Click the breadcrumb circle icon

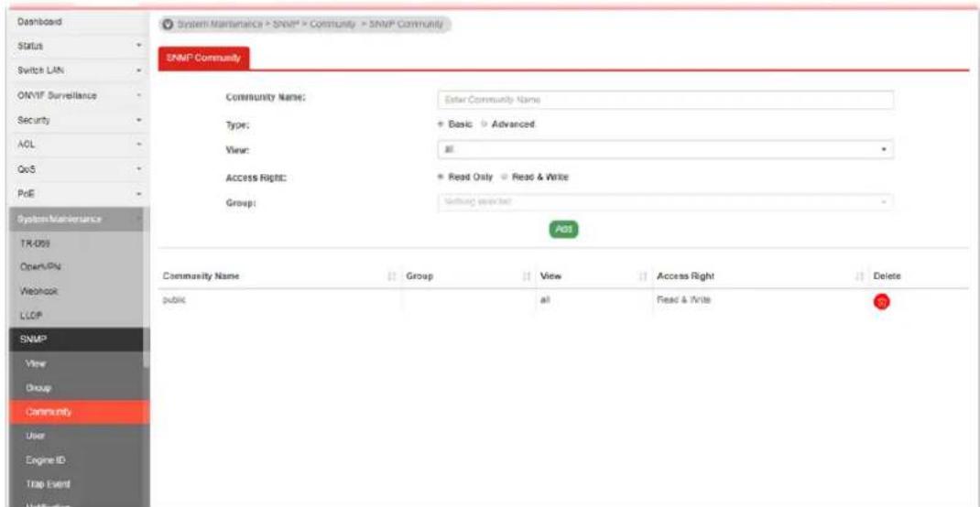coord(168,25)
